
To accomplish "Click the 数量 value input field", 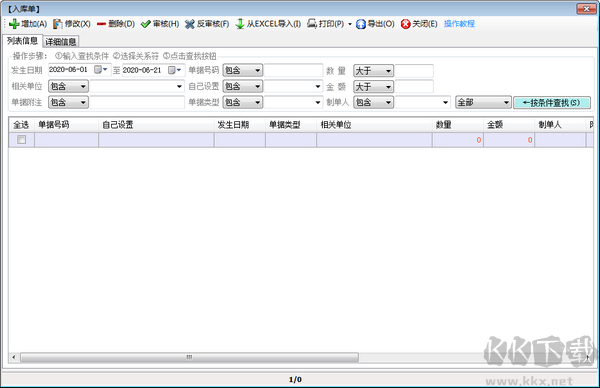I will coord(414,71).
